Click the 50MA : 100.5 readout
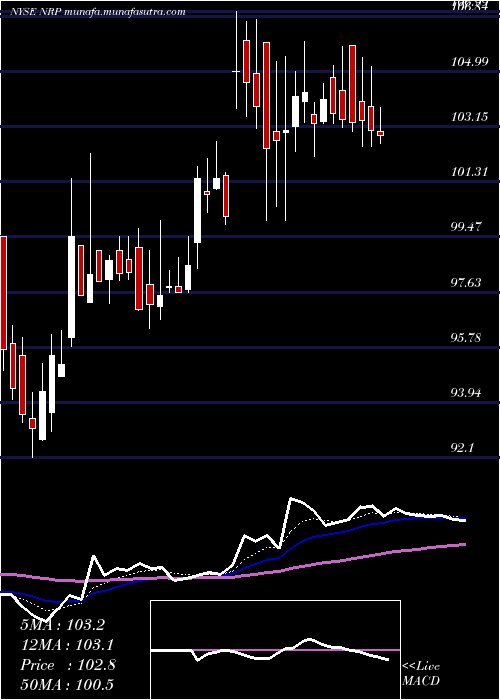The width and height of the screenshot is (500, 700). 67,685
